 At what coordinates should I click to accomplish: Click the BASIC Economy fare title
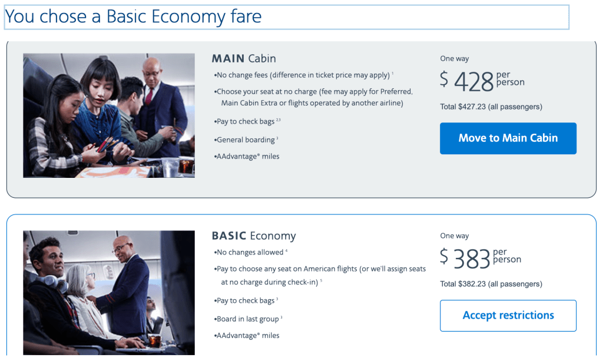(254, 236)
